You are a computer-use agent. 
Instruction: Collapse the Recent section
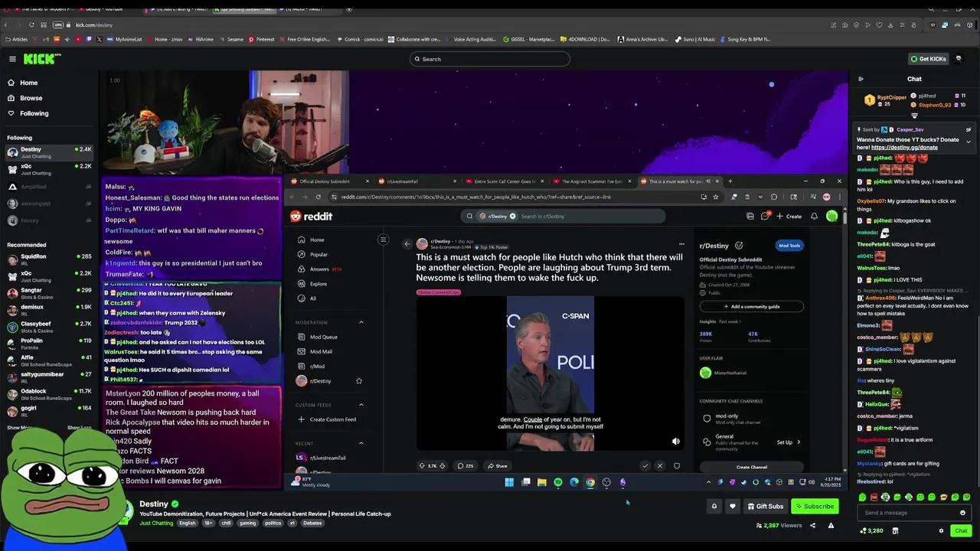point(361,443)
